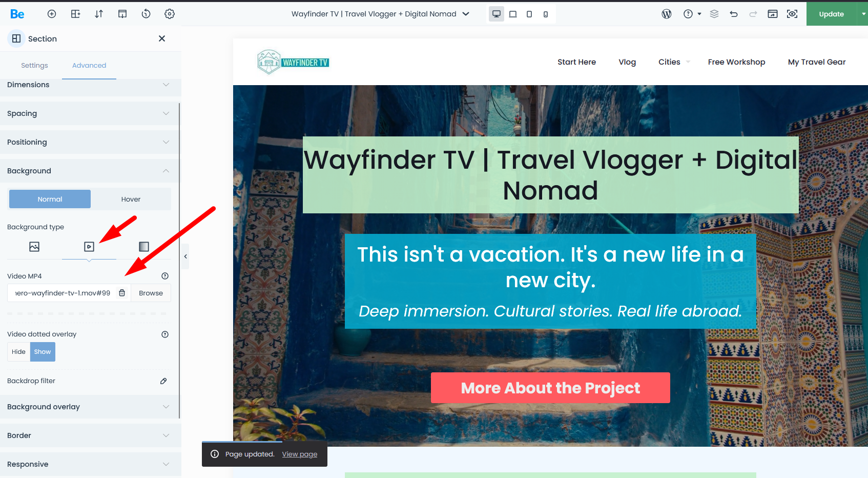This screenshot has width=868, height=478.
Task: Open builder settings gear icon
Action: tap(170, 14)
